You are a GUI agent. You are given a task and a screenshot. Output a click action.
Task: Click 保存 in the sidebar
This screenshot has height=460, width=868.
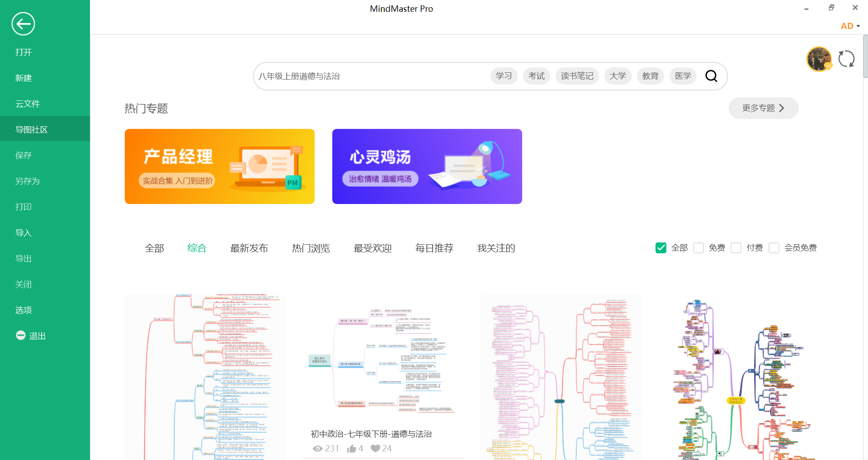[x=45, y=155]
